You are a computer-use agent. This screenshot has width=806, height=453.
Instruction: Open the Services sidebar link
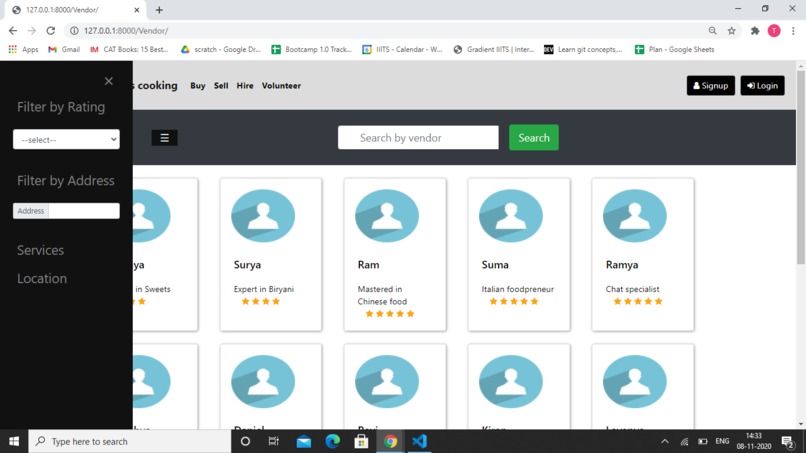coord(41,250)
